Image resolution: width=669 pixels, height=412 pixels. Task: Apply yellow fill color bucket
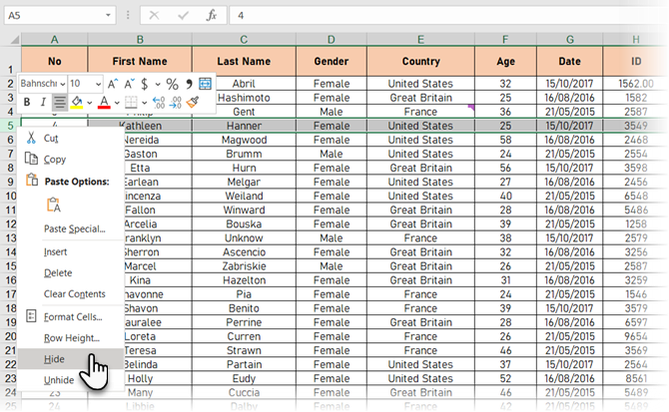coord(77,102)
